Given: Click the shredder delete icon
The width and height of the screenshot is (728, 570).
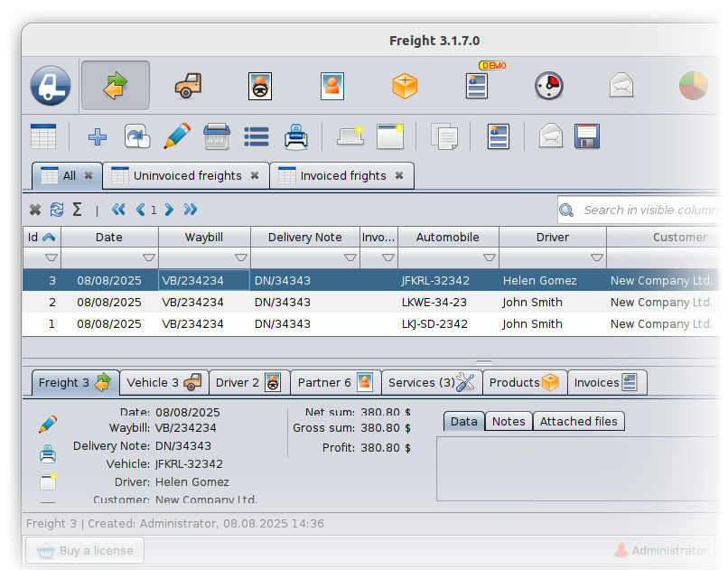Looking at the screenshot, I should [217, 136].
